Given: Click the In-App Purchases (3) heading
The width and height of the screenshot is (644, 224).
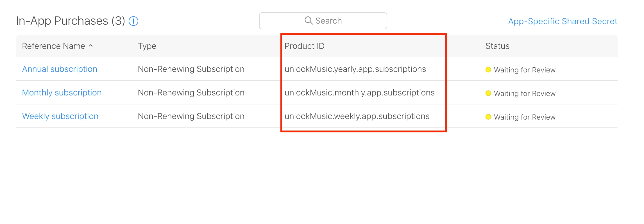Looking at the screenshot, I should point(71,21).
